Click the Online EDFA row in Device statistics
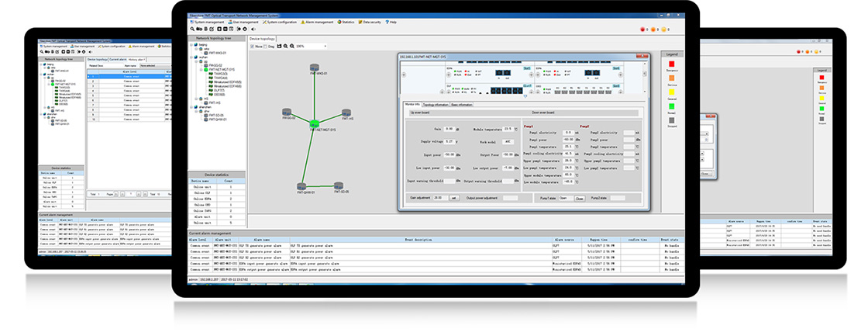 pos(217,199)
